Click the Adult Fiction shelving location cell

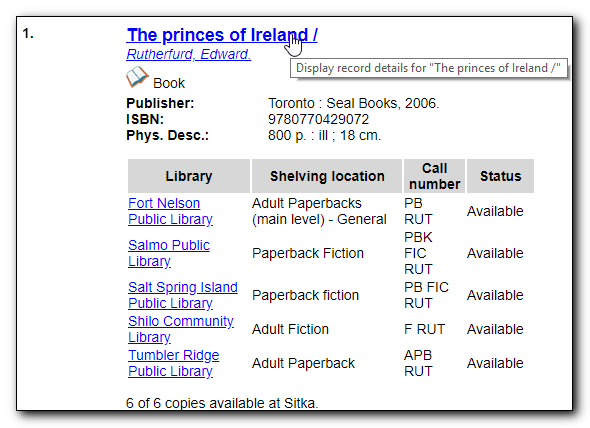pyautogui.click(x=290, y=329)
